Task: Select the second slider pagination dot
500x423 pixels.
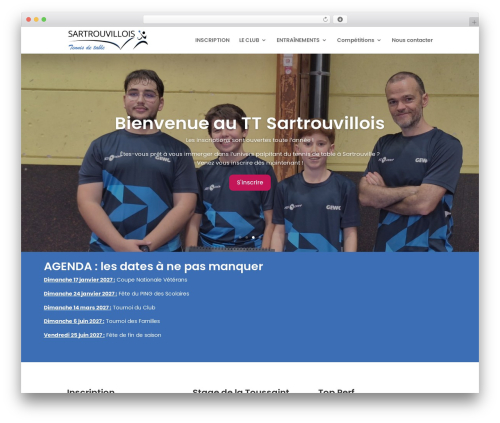Action: [247, 237]
